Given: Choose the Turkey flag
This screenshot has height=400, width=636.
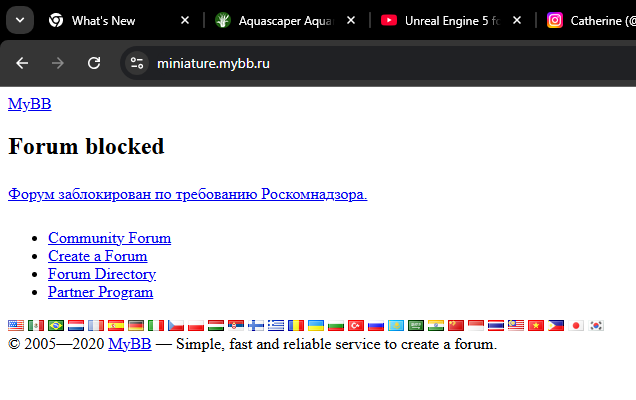Looking at the screenshot, I should click(x=356, y=325).
